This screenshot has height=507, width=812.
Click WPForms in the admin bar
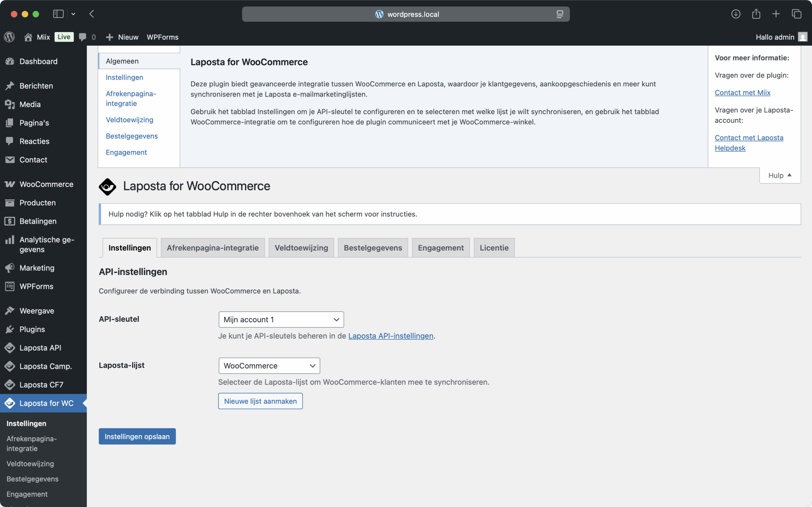pos(162,37)
